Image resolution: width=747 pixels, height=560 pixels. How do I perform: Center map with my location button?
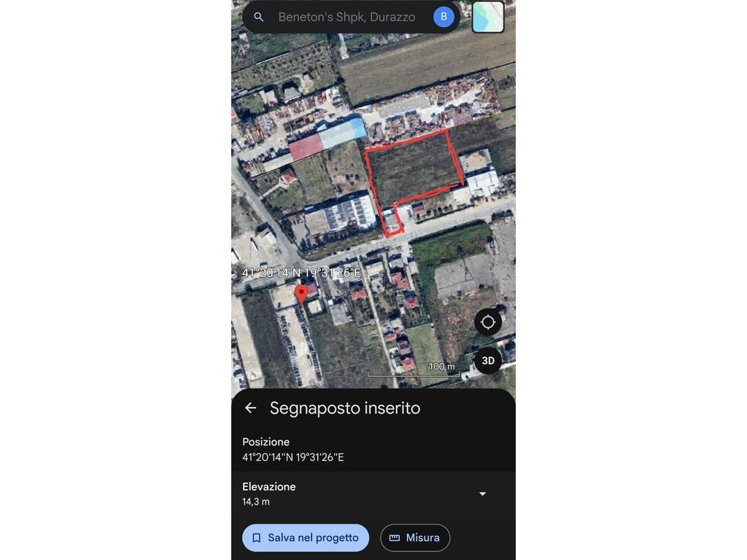[x=488, y=322]
